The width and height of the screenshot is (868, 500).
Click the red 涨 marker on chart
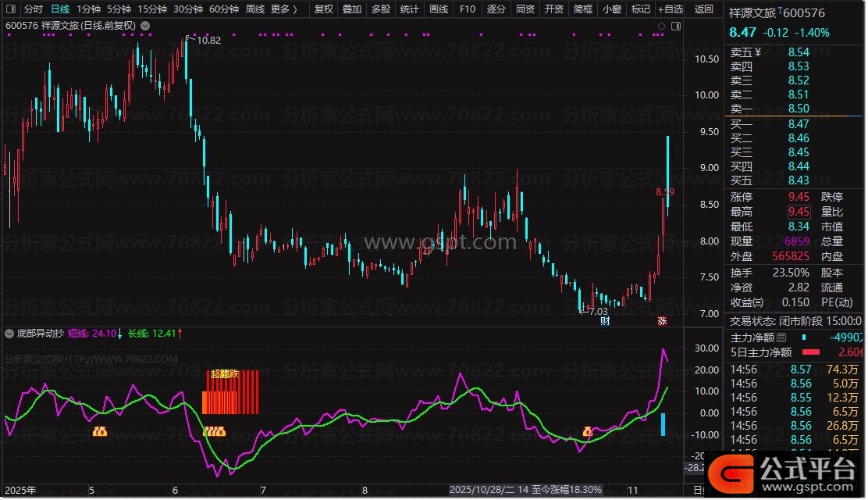[x=661, y=321]
